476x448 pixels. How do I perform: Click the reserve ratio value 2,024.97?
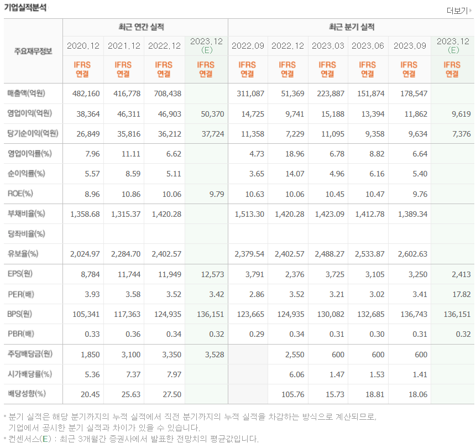[85, 254]
